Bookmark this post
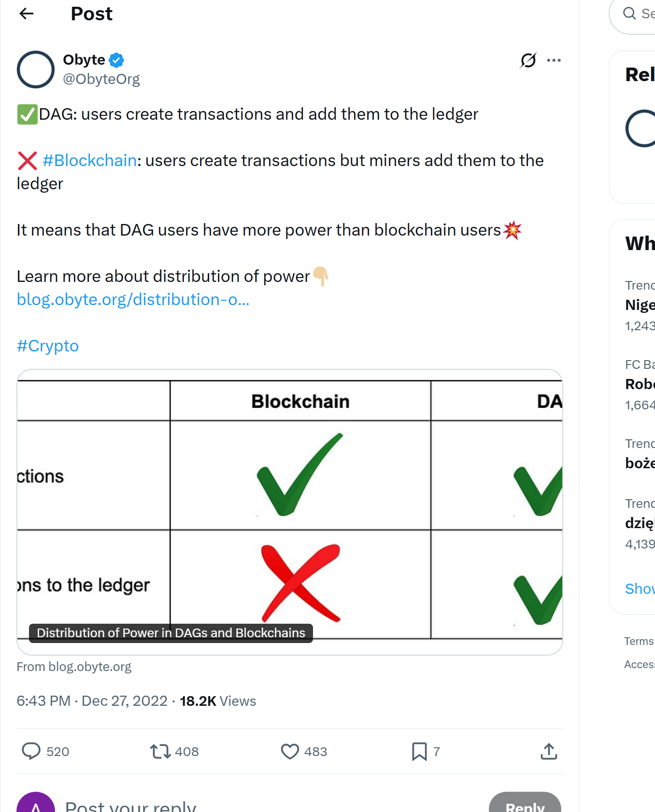Viewport: 655px width, 812px height. tap(419, 751)
